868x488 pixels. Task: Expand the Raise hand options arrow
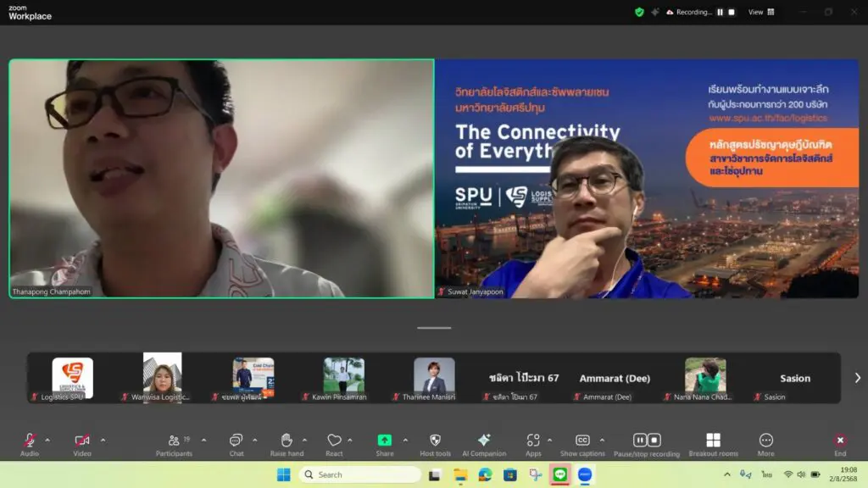click(304, 440)
